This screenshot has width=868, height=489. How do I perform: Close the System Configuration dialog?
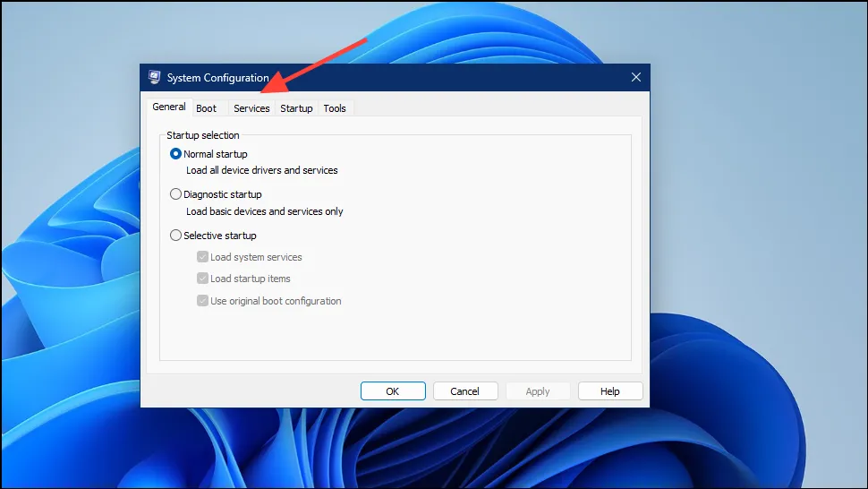coord(635,78)
